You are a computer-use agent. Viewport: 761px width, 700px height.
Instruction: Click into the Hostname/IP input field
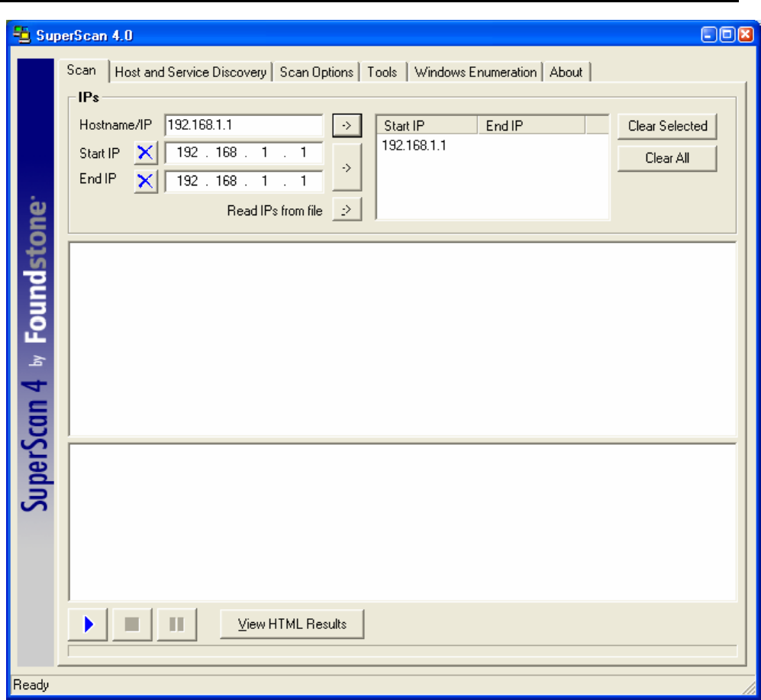point(243,125)
